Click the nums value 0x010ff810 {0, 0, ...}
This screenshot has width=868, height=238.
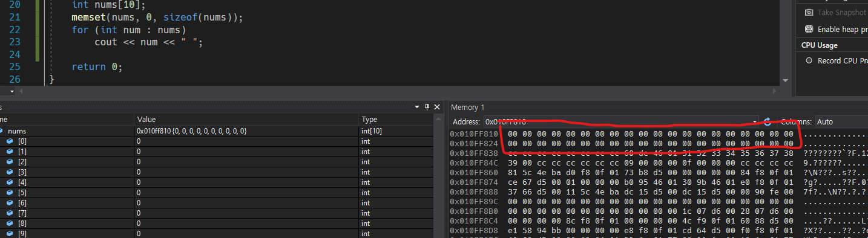point(192,130)
